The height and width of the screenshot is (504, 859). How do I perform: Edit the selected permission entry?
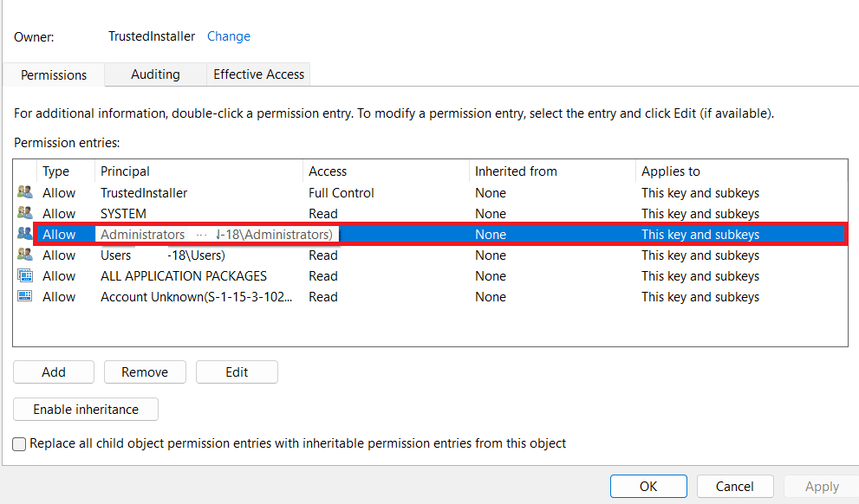coord(237,372)
